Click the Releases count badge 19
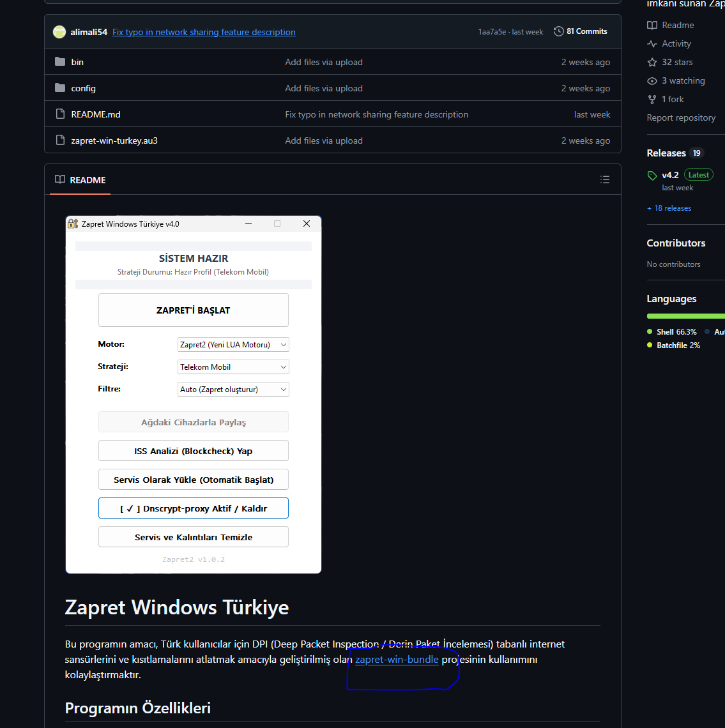Image resolution: width=725 pixels, height=728 pixels. (x=697, y=153)
